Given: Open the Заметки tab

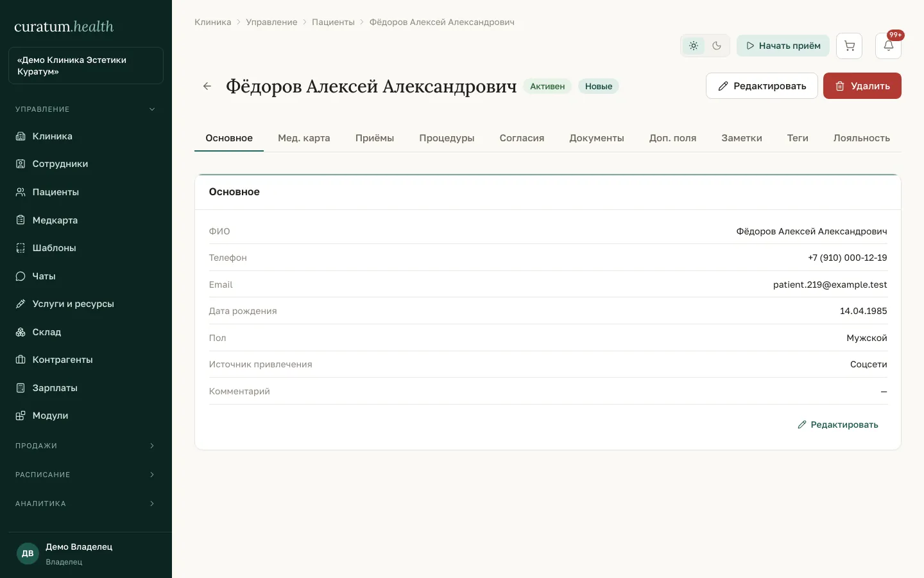Looking at the screenshot, I should pos(742,138).
